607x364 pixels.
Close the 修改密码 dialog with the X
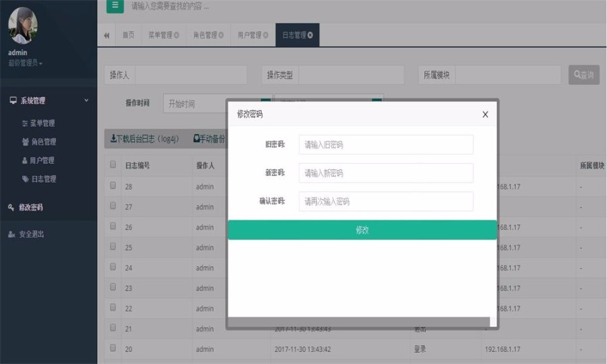coord(485,115)
